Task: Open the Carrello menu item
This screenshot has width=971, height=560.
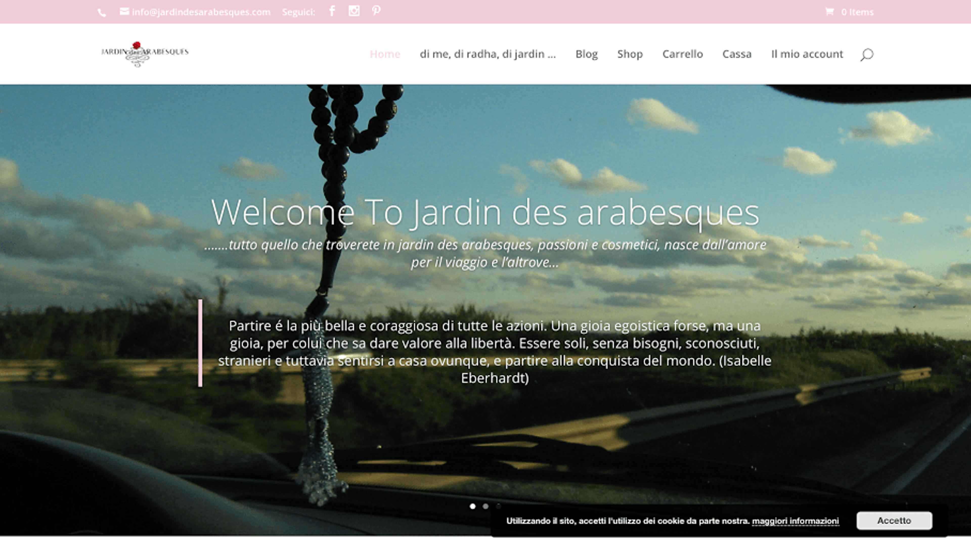Action: tap(682, 54)
